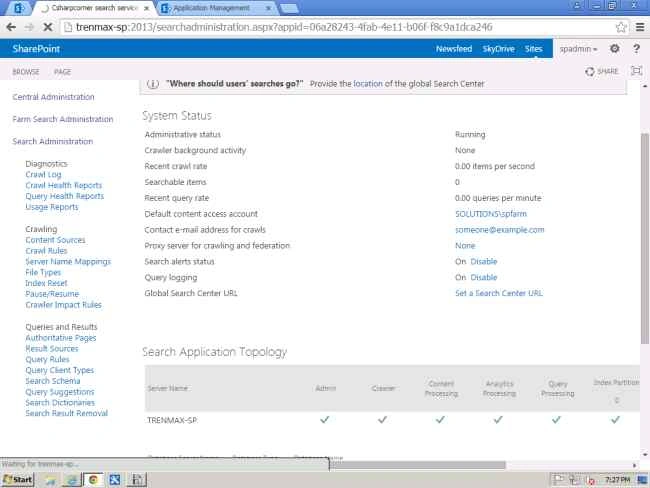
Task: Open SkyDrive in the top bar
Action: [x=498, y=49]
